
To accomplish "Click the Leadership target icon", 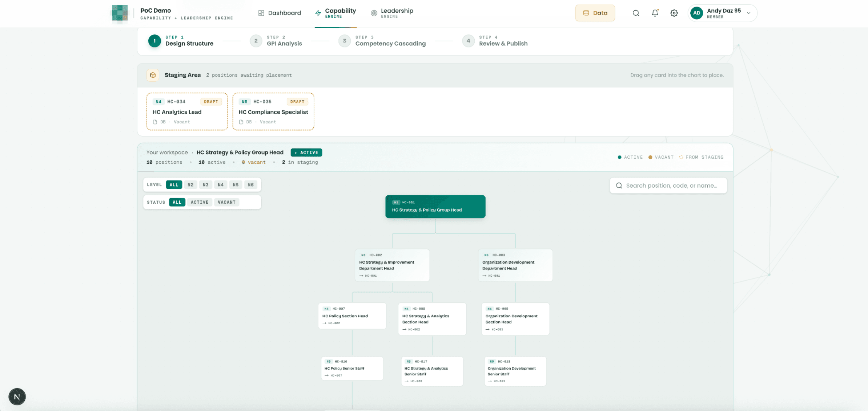I will click(x=374, y=13).
